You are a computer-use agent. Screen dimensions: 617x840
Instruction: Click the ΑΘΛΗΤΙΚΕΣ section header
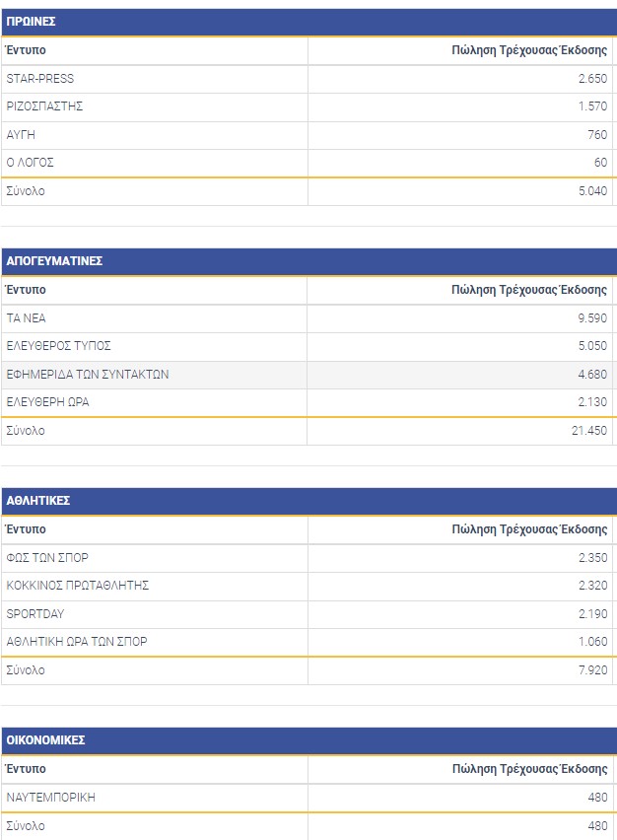[37, 500]
